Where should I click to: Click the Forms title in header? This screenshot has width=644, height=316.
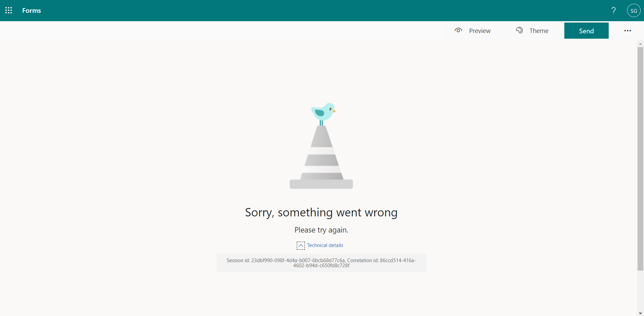click(x=32, y=10)
